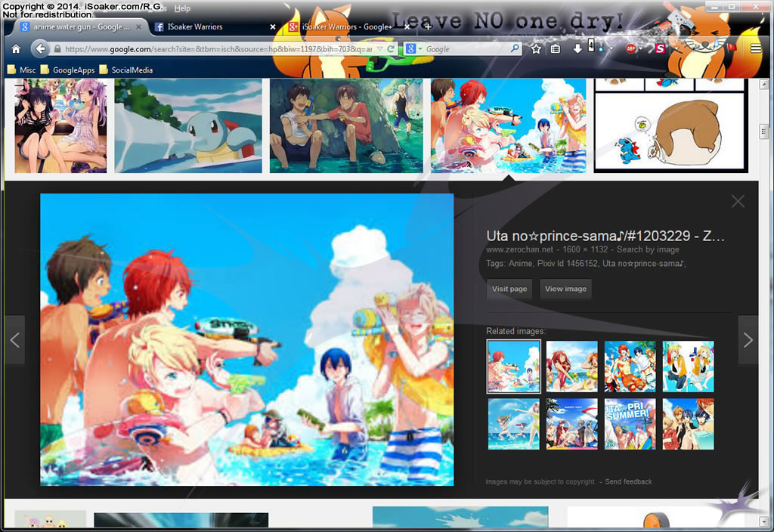
Task: Open the fourth related image in the top row
Action: (688, 367)
